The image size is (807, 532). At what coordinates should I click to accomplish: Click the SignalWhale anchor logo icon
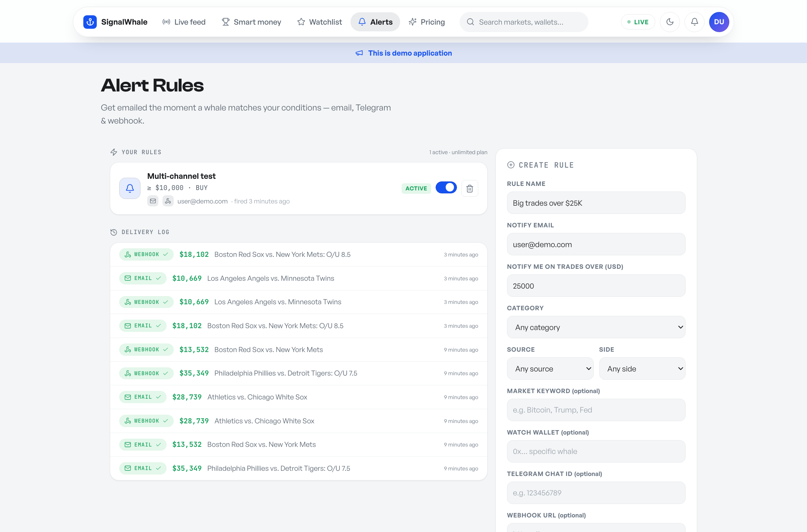[90, 22]
